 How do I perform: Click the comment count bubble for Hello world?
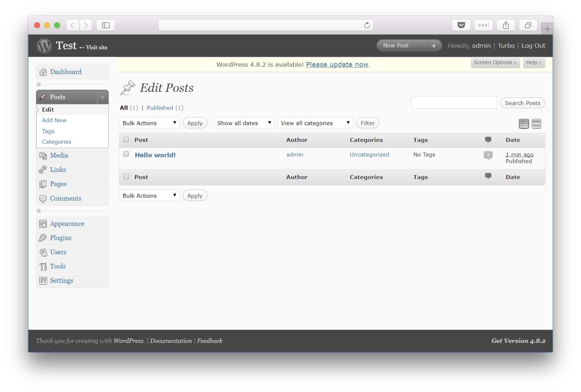tap(488, 155)
